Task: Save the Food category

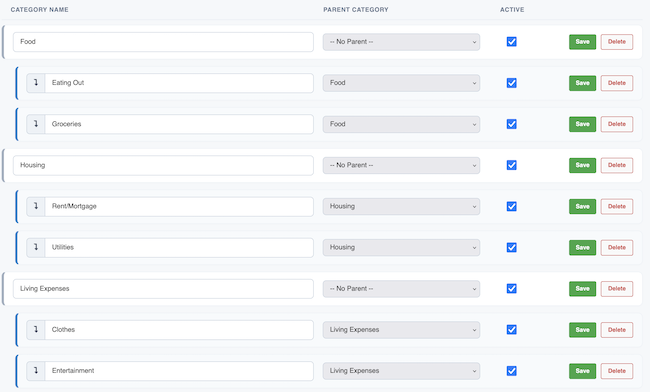Action: [582, 42]
